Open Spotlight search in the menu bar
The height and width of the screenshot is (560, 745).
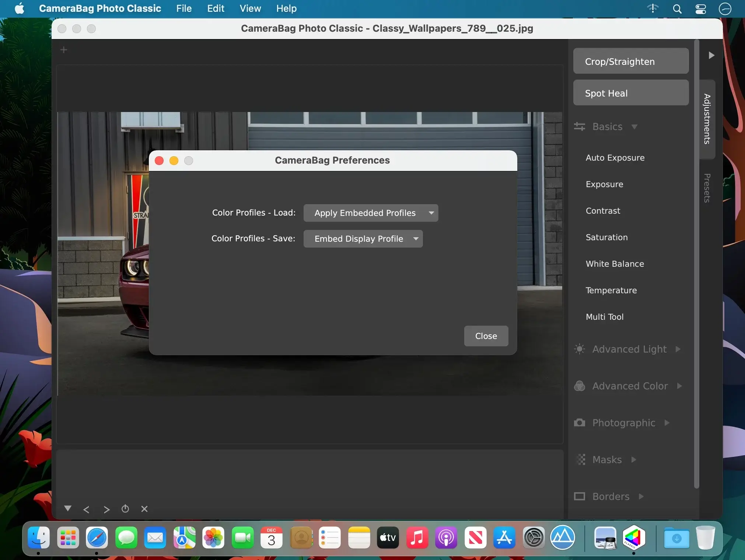point(677,9)
